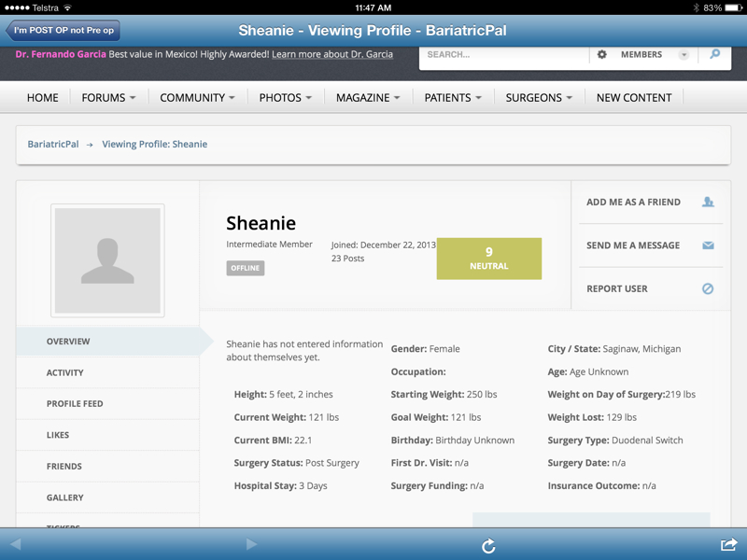Click the message envelope icon
Image resolution: width=747 pixels, height=560 pixels.
(708, 245)
